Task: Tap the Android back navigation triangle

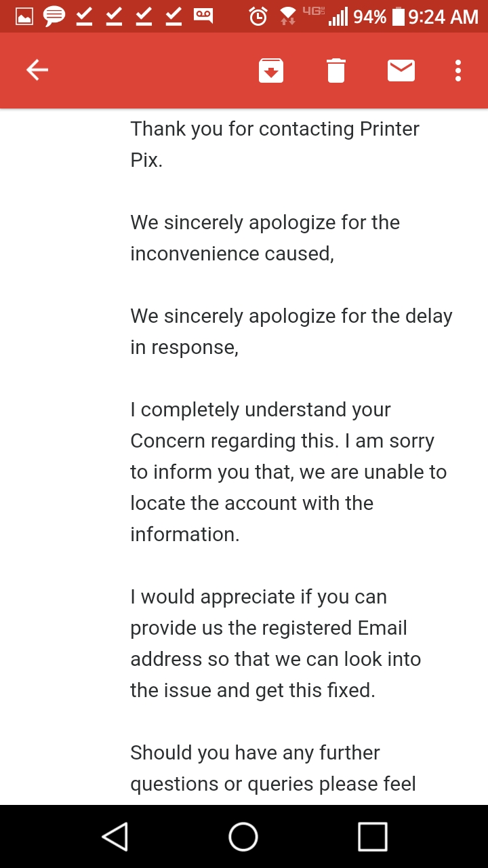Action: click(x=115, y=837)
